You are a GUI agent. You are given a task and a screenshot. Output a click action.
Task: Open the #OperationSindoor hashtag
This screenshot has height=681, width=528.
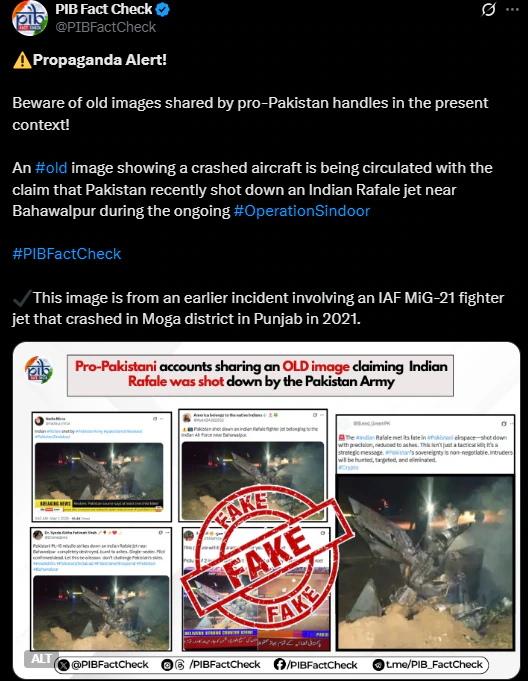tap(302, 211)
